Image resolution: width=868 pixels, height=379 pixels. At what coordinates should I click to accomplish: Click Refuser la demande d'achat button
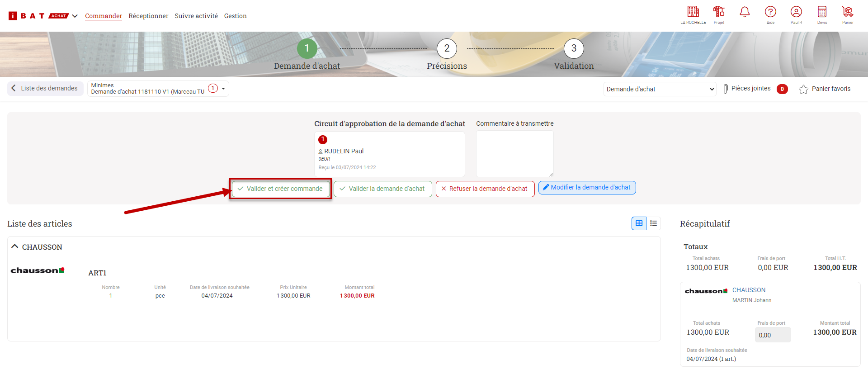(x=485, y=189)
